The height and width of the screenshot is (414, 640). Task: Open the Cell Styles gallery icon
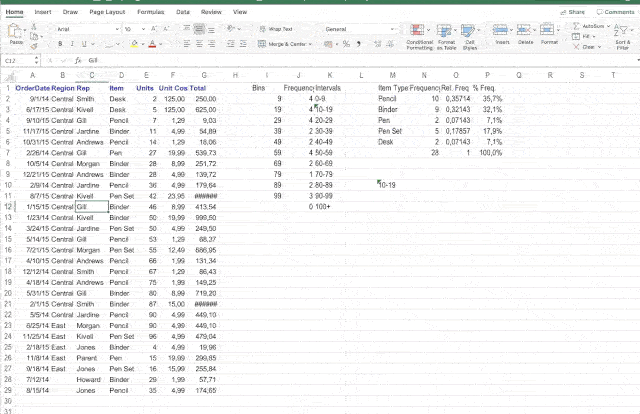(x=468, y=31)
